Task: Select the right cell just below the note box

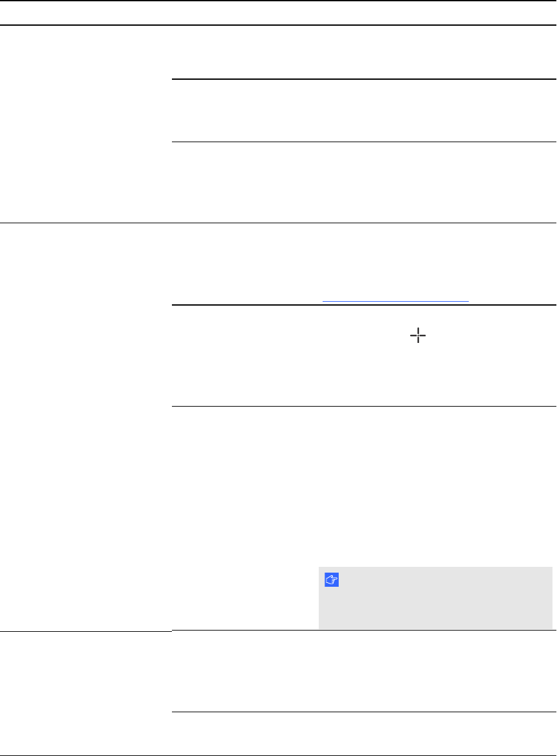Action: 364,671
